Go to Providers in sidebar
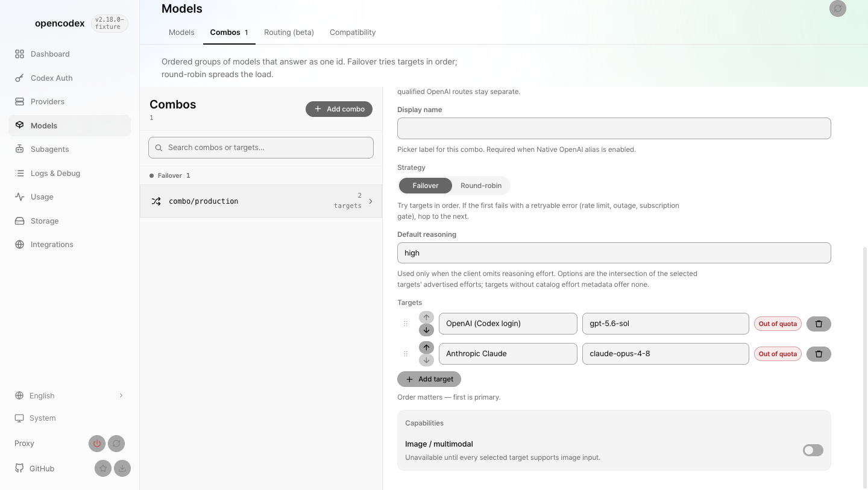 click(x=69, y=101)
